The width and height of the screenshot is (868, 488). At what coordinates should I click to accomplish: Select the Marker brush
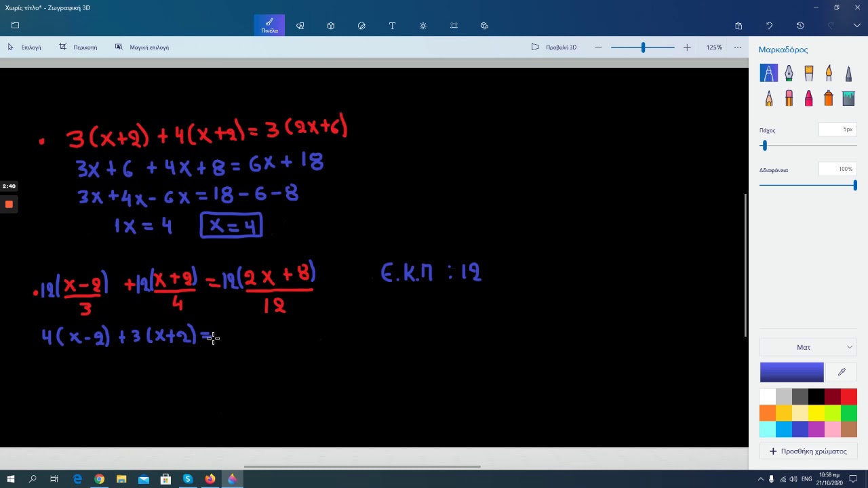pos(769,73)
